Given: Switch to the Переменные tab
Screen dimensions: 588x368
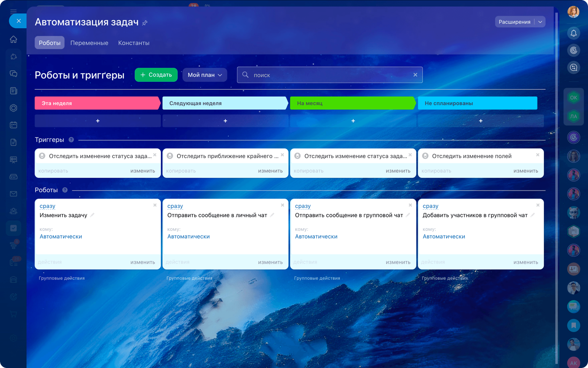Looking at the screenshot, I should (89, 43).
